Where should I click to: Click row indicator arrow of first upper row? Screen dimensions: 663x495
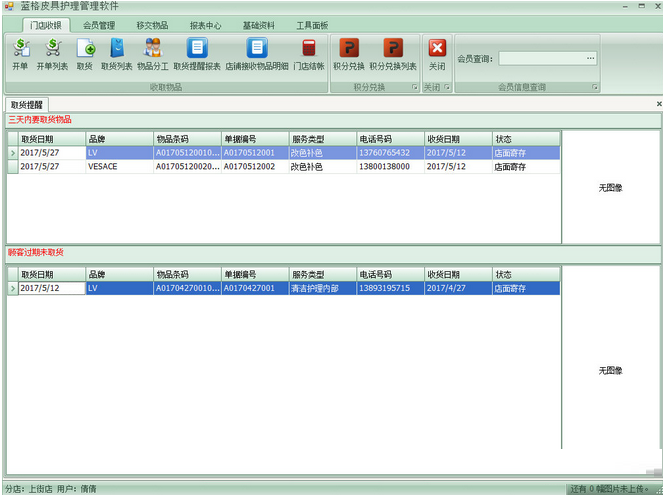13,153
